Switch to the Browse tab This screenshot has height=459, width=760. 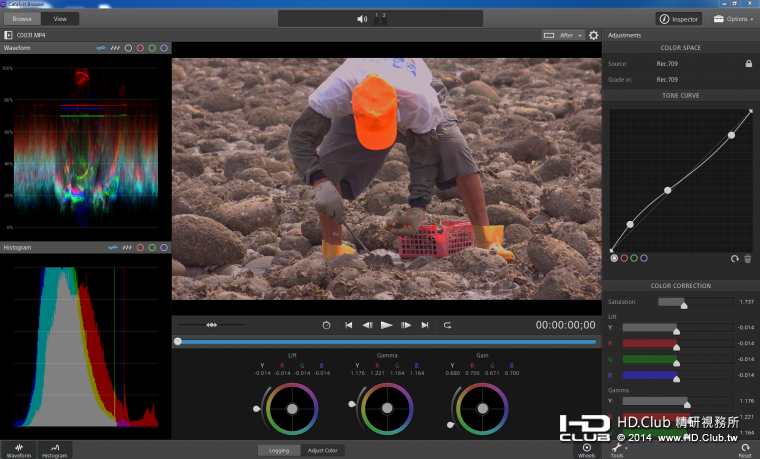(22, 19)
